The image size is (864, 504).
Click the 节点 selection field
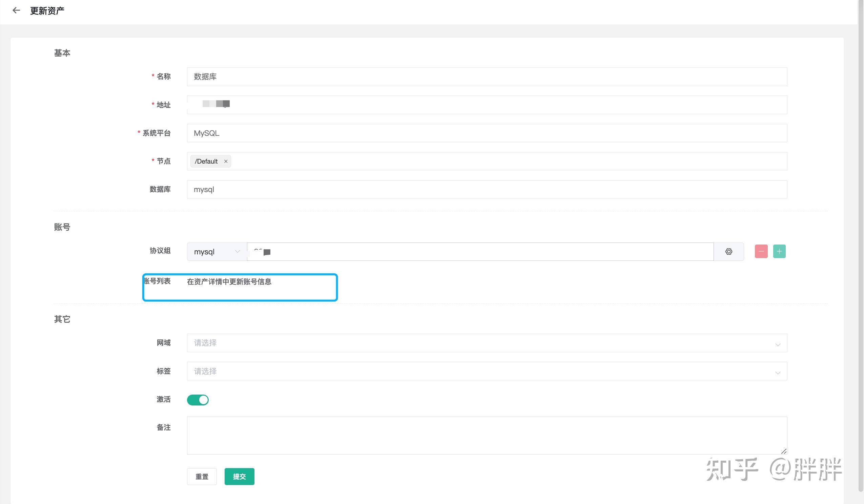pos(508,161)
